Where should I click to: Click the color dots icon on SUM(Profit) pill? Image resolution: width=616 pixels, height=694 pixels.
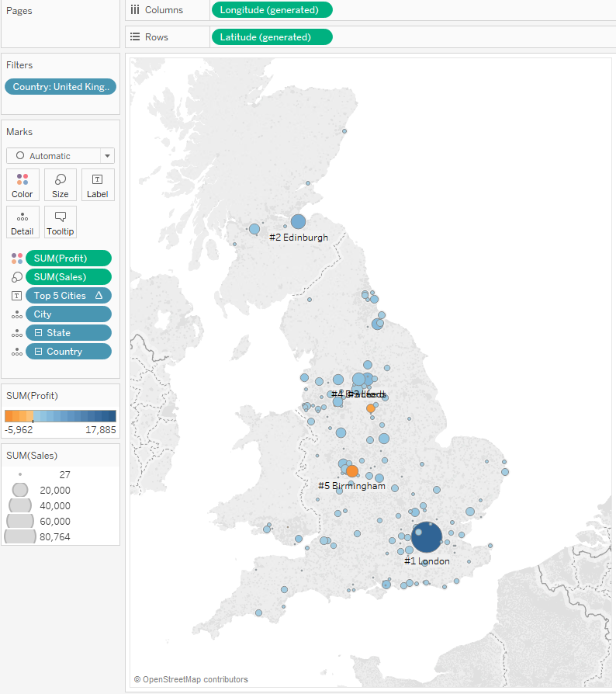(16, 258)
